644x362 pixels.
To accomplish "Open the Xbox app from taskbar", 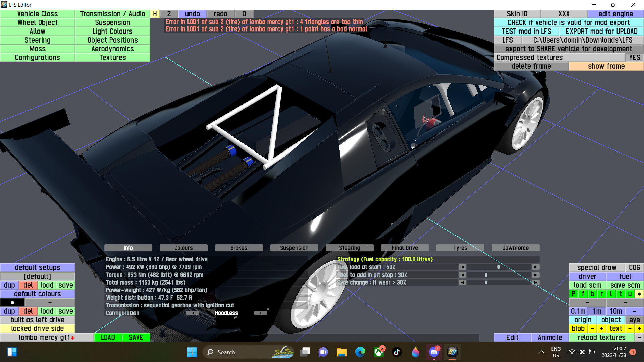I will click(x=379, y=352).
